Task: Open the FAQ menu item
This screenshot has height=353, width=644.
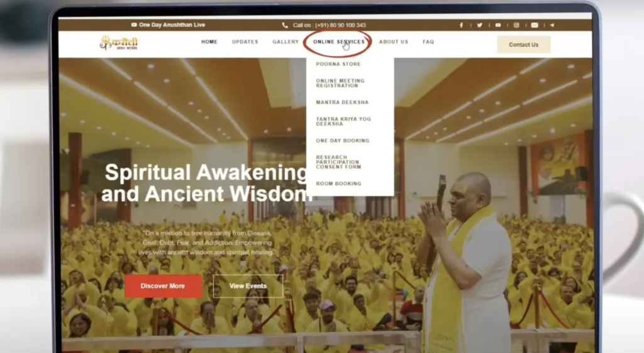Action: [x=428, y=42]
